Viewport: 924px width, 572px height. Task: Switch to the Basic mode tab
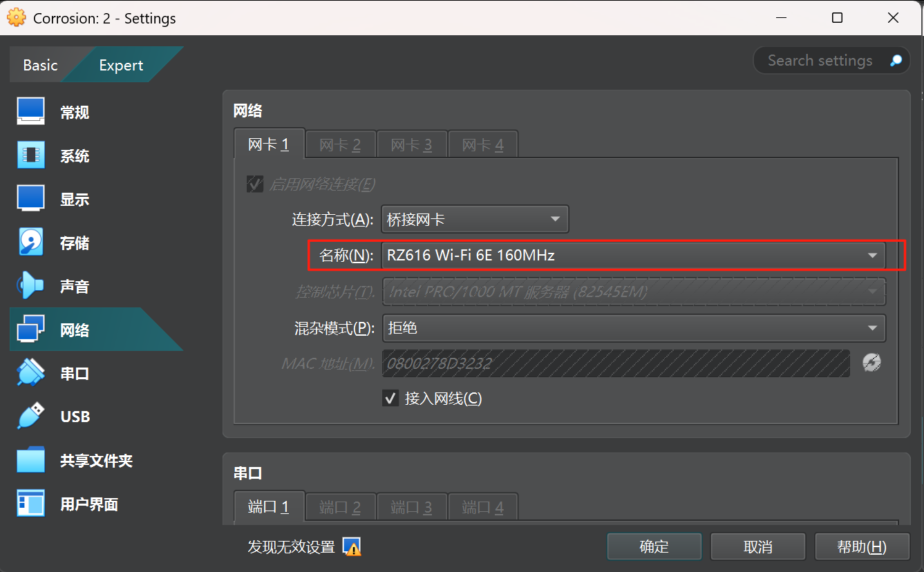pos(40,65)
